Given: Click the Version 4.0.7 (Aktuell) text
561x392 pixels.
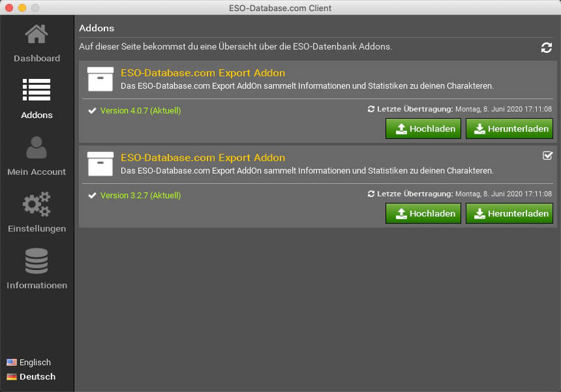Looking at the screenshot, I should tap(140, 110).
